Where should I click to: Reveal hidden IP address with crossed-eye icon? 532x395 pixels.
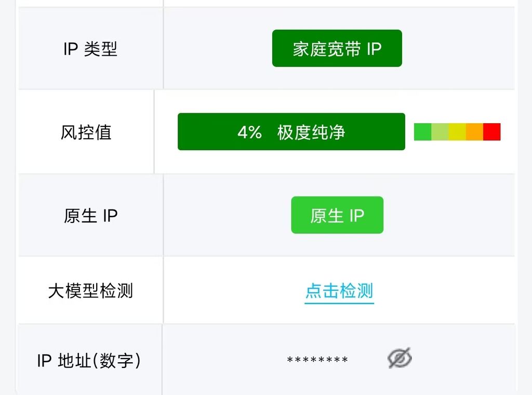400,358
